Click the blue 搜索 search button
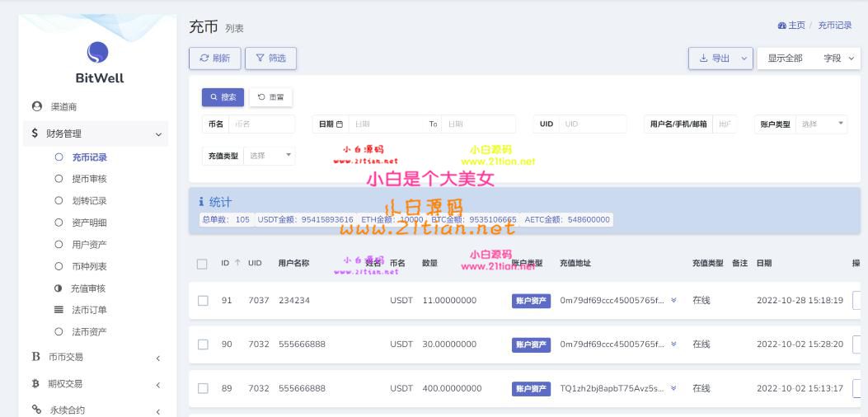The image size is (868, 417). click(223, 97)
